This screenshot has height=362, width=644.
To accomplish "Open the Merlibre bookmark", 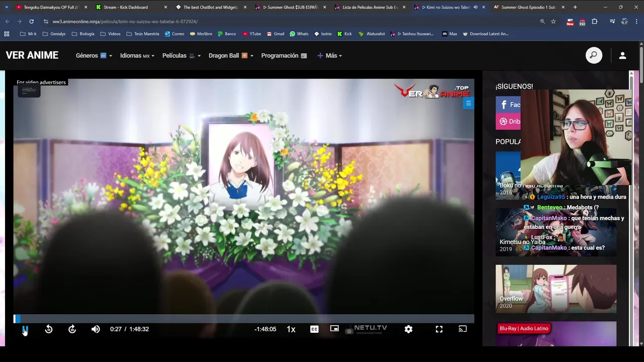I will (x=201, y=34).
